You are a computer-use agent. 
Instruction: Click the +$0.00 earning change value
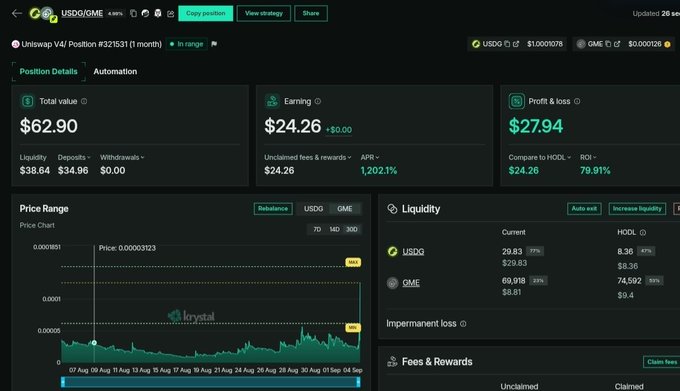[339, 130]
